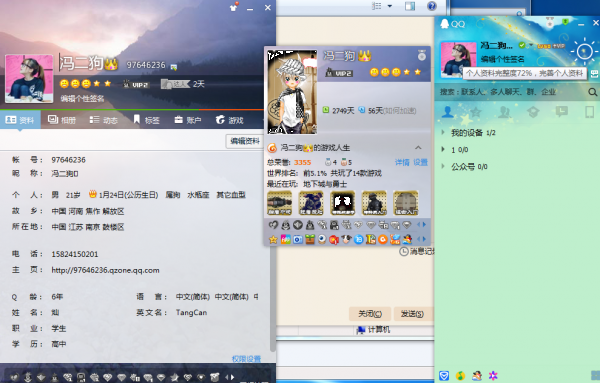Select the graduation cap tab icon

(x=533, y=112)
